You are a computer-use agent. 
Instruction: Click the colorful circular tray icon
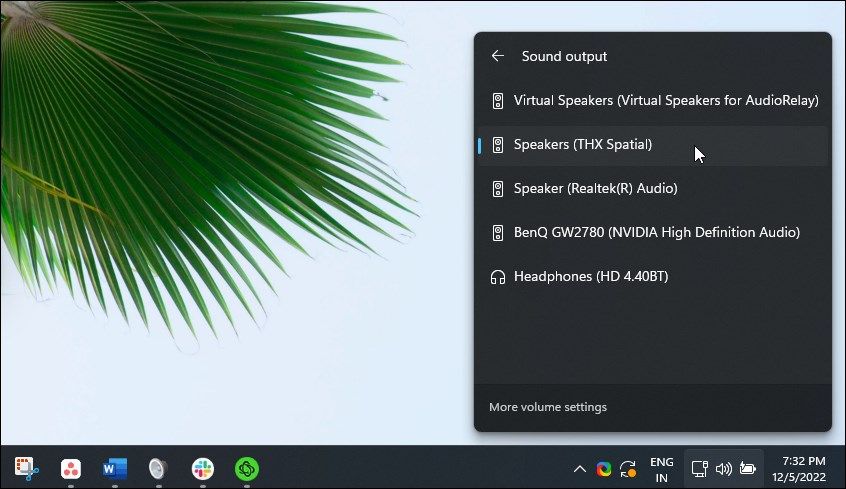click(604, 469)
